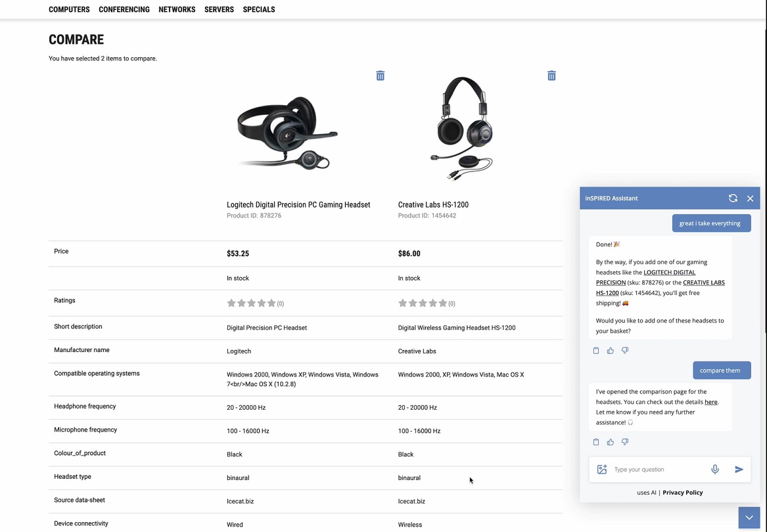The width and height of the screenshot is (767, 532).
Task: Click the $53.25 price value
Action: click(238, 254)
